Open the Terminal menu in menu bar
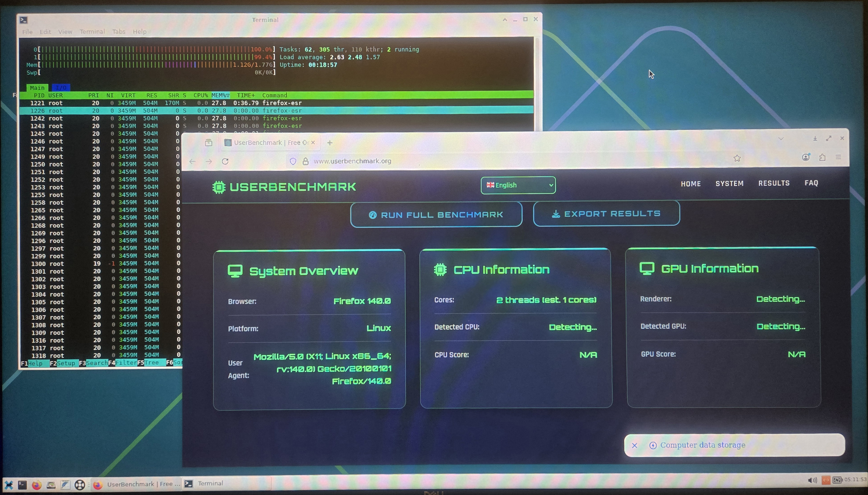Screen dimensions: 868x495 (x=92, y=32)
